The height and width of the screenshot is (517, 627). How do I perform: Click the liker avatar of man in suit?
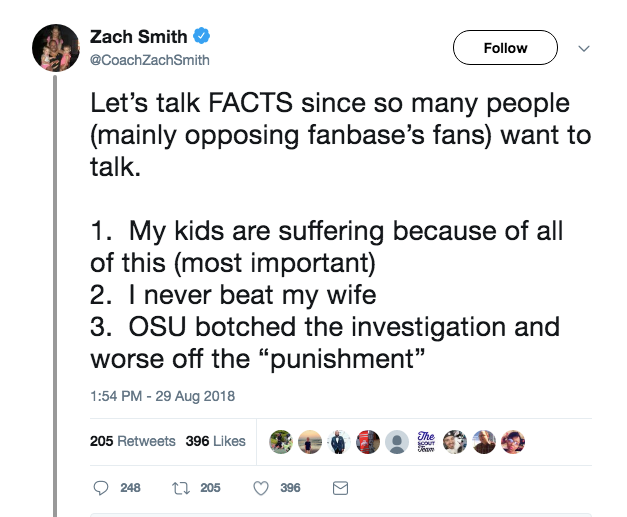(339, 441)
